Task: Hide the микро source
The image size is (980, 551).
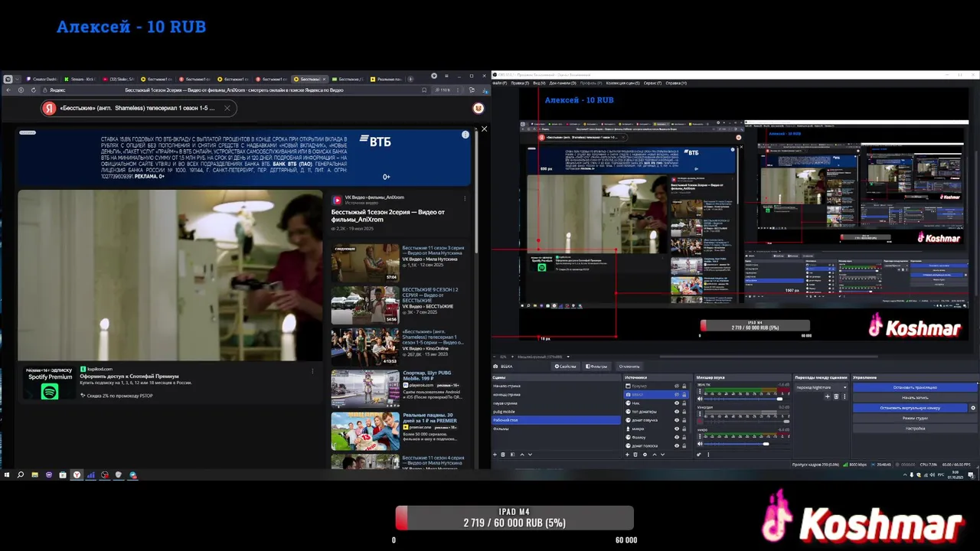Action: [677, 429]
